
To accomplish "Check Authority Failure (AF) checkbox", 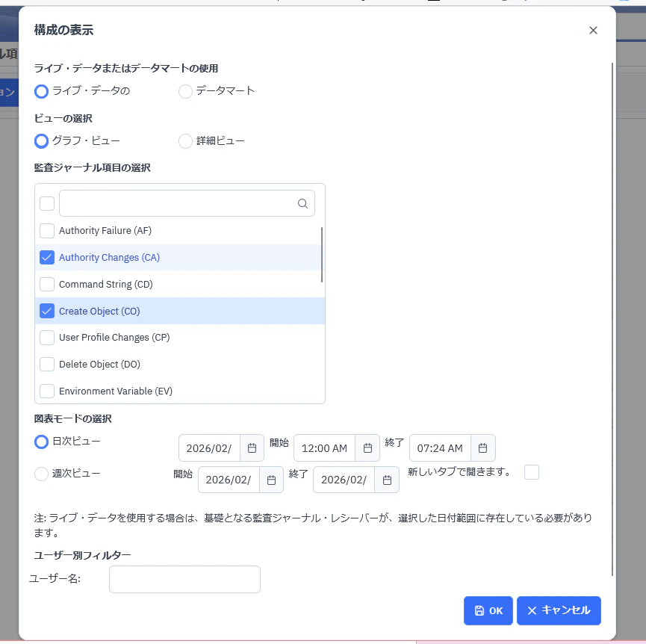I will pyautogui.click(x=47, y=231).
